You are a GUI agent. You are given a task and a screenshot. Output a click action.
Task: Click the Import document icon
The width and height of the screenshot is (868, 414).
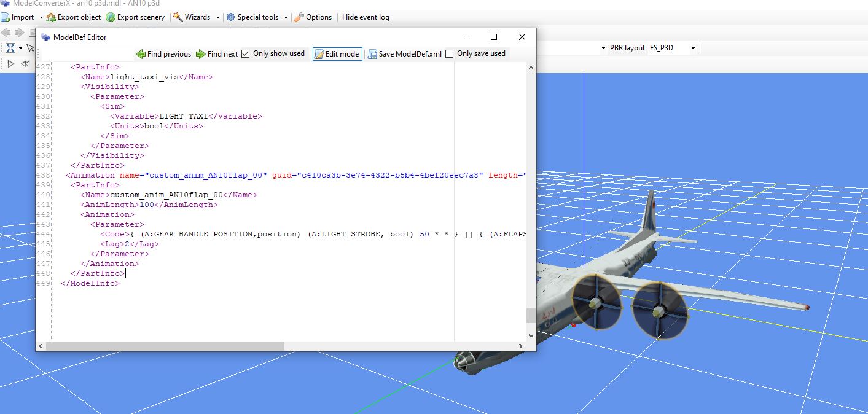[5, 17]
